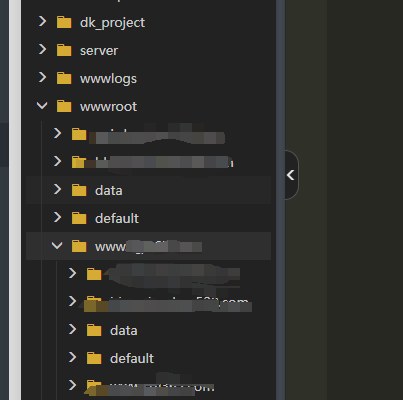
Task: Select the server tree label
Action: tap(99, 51)
